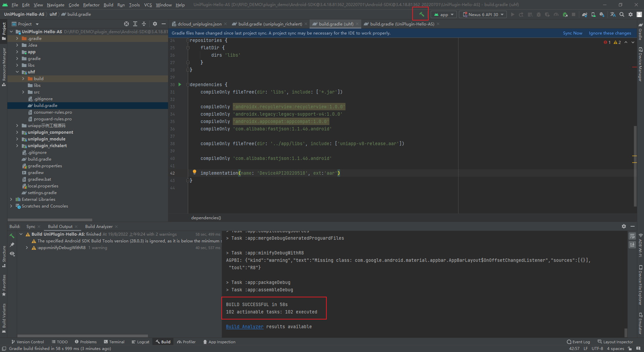Click Select Opened File target icon
Viewport: 644px width, 352px height.
[x=126, y=24]
